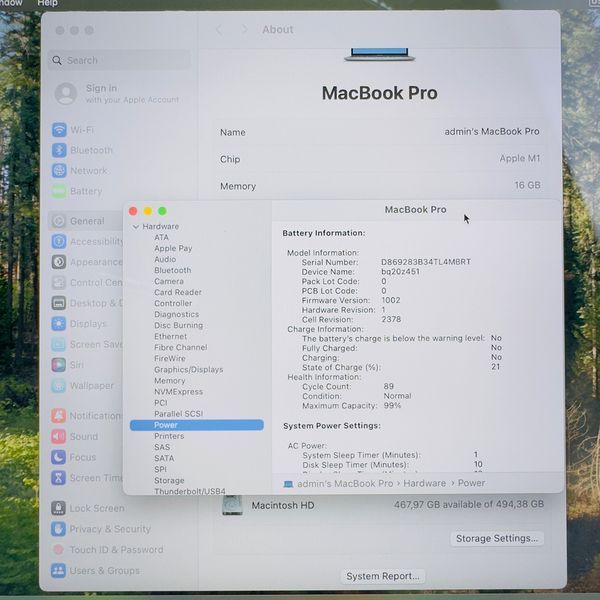Click admin's MacBook Pro in the path bar

click(345, 484)
